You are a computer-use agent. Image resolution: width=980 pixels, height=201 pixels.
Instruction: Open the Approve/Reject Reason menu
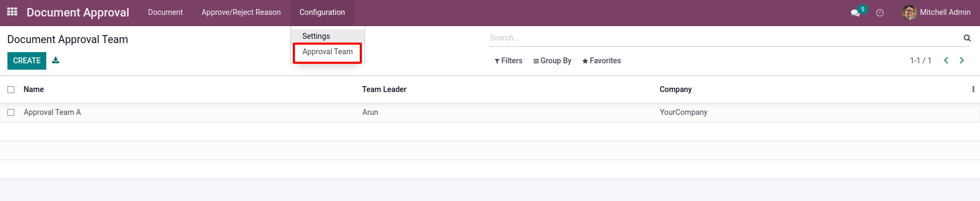(x=241, y=12)
